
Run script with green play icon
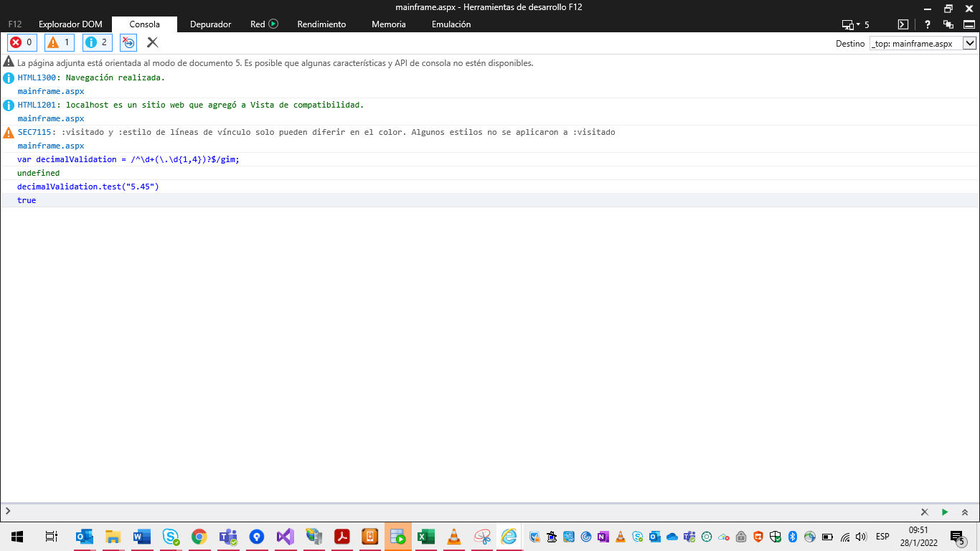945,512
